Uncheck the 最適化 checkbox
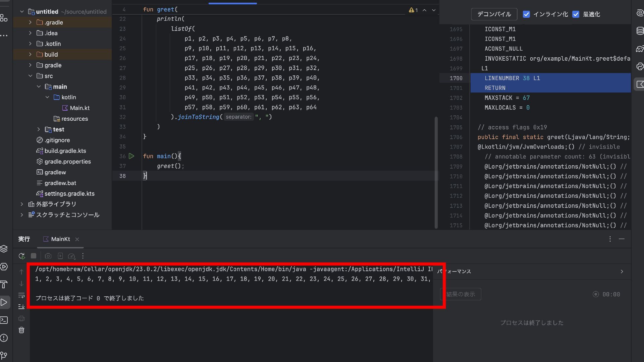The height and width of the screenshot is (362, 644). (576, 14)
